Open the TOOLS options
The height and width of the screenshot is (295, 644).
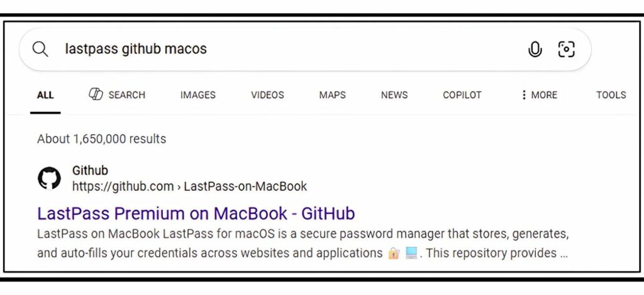611,95
